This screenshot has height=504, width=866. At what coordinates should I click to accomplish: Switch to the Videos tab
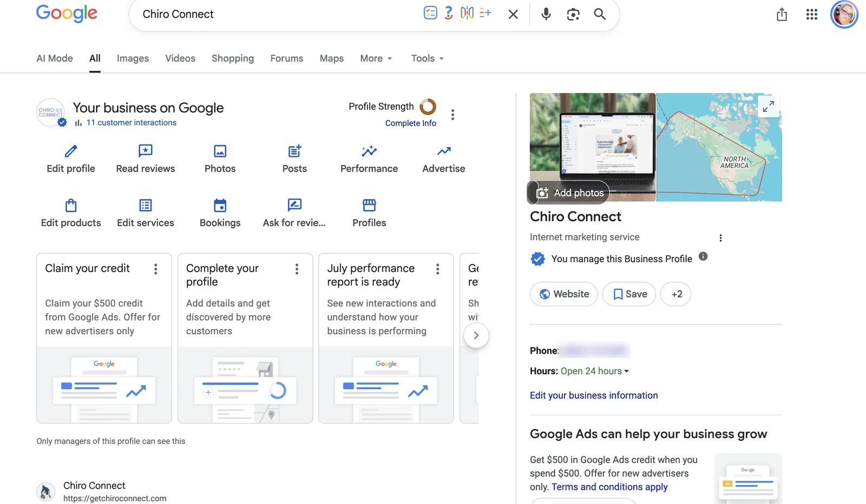pyautogui.click(x=180, y=58)
